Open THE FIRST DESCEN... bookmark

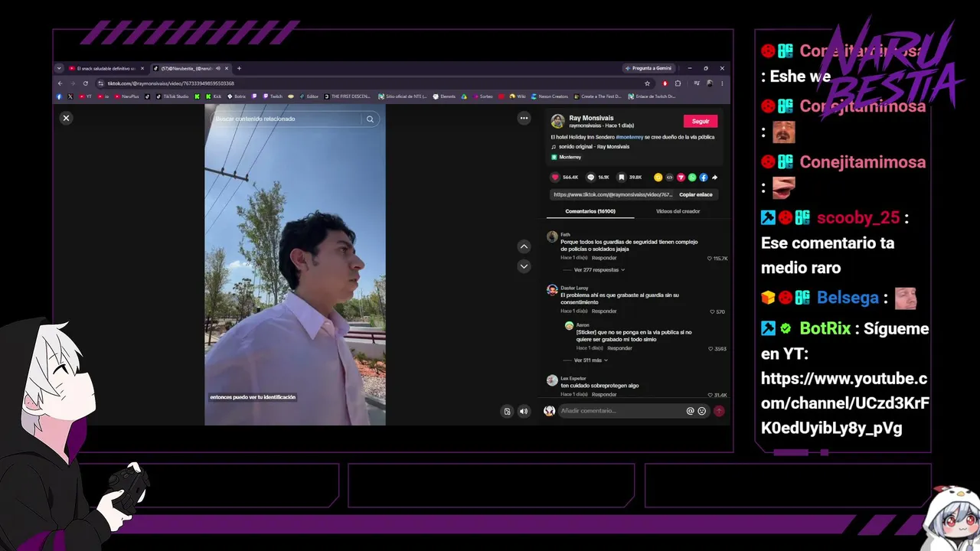[x=348, y=96]
